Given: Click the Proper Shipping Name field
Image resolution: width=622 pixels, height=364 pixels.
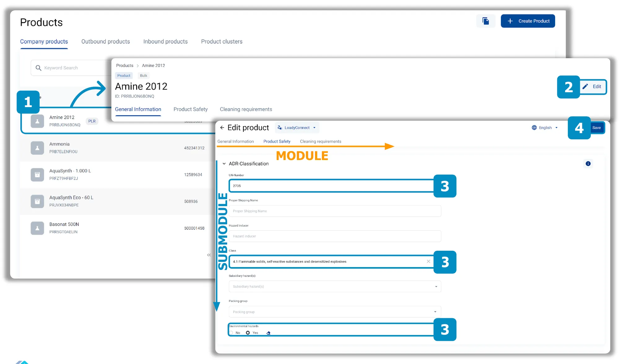Looking at the screenshot, I should (x=335, y=211).
